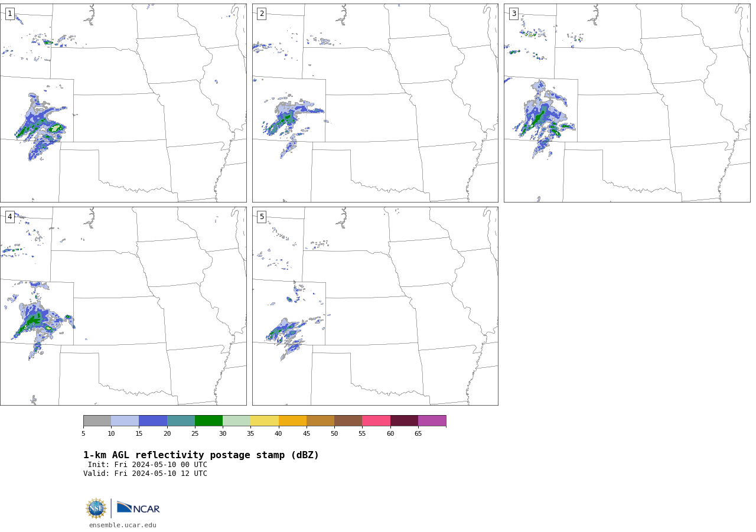Click the pink 55-60 dBZ colorbar swatch

pyautogui.click(x=376, y=421)
